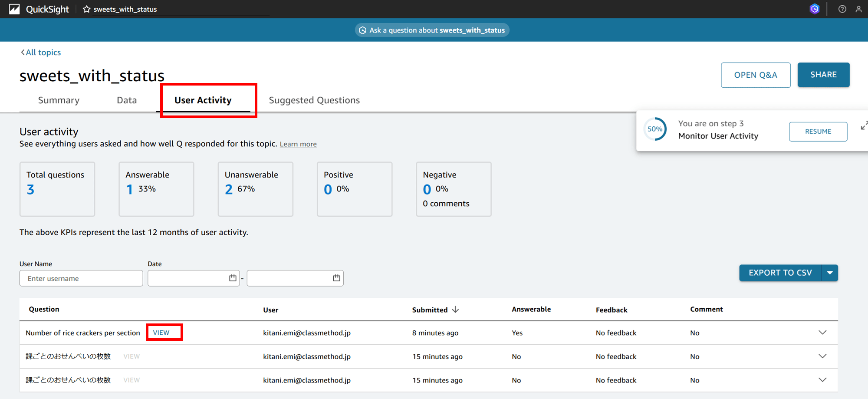Viewport: 868px width, 399px height.
Task: Open the end date calendar icon
Action: click(336, 278)
